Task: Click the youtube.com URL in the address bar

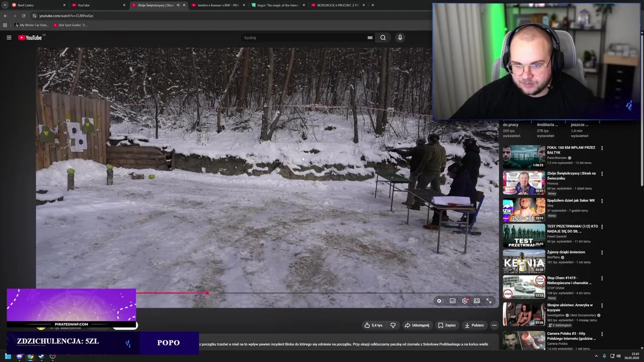Action: pyautogui.click(x=66, y=16)
